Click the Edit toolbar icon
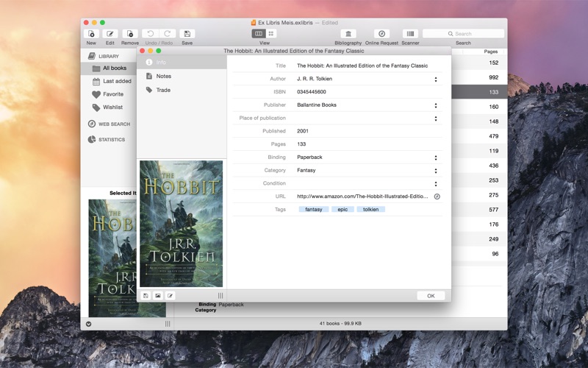 pos(110,34)
